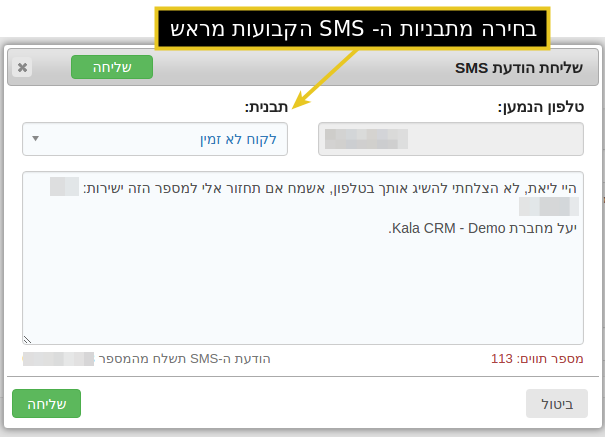Click the שליחת הודעת SMS dialog title
Viewport: 607px width, 438px height.
click(x=519, y=68)
